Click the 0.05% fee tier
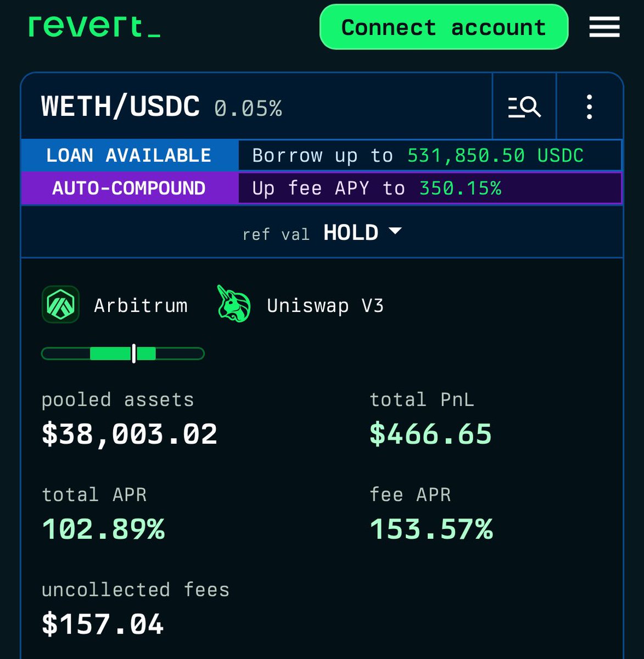Viewport: 644px width, 659px height. [x=248, y=108]
